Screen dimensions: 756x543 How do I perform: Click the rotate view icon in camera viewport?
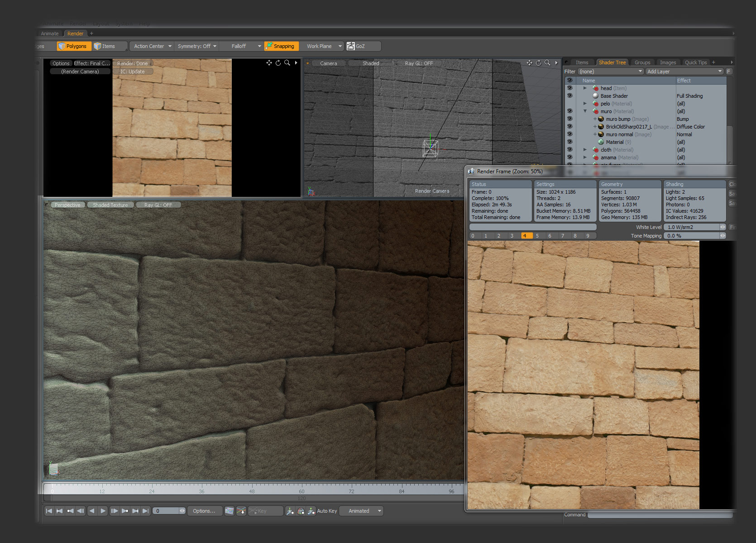pos(538,63)
